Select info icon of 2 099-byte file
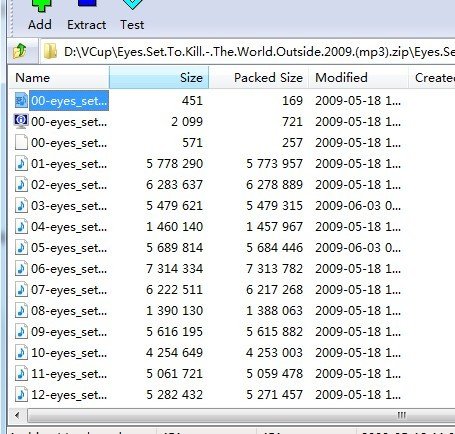Screen dimensions: 455x434 coord(21,121)
